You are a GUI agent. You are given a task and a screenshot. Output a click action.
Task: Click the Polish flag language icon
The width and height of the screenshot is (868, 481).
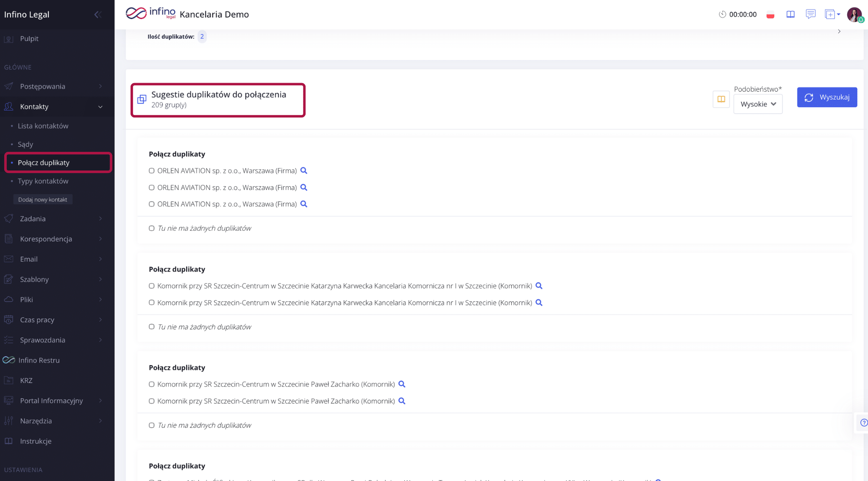tap(771, 15)
